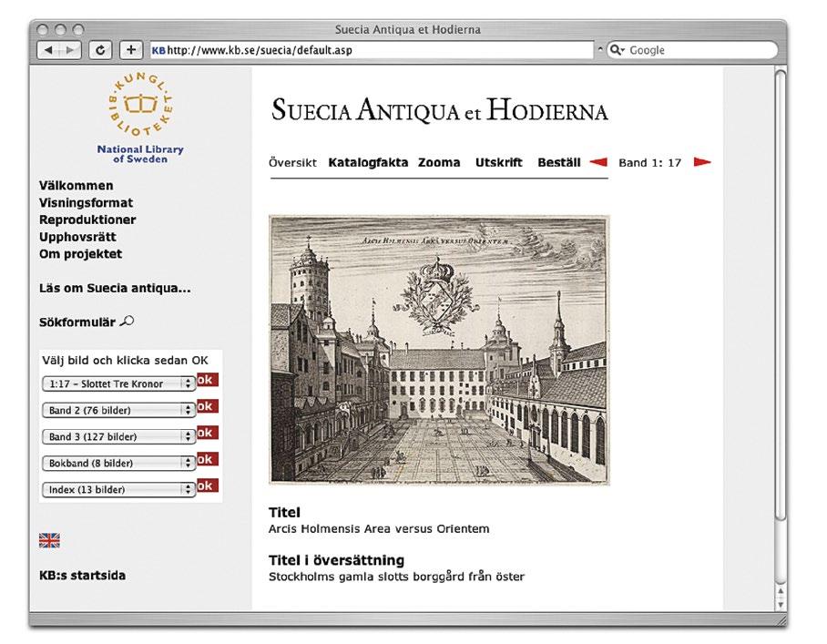Click text Stockholms gamla slotts borggård från öster
Image resolution: width=827 pixels, height=644 pixels.
396,577
